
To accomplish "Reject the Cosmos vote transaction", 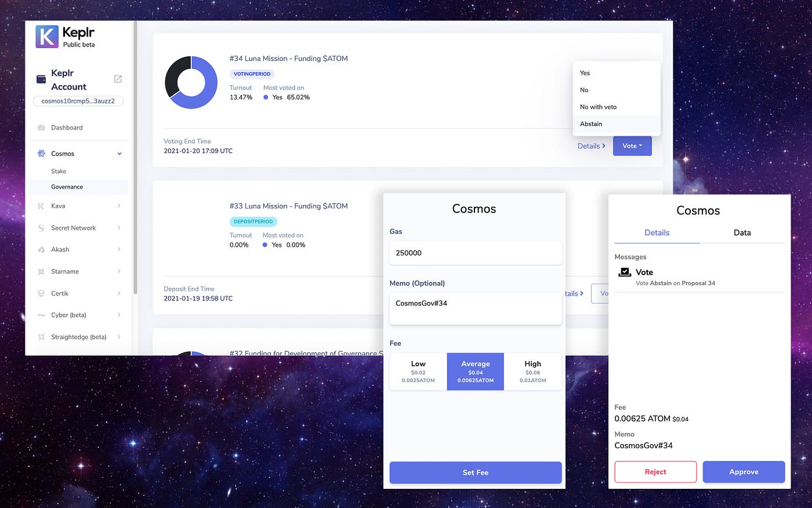I will pyautogui.click(x=655, y=472).
